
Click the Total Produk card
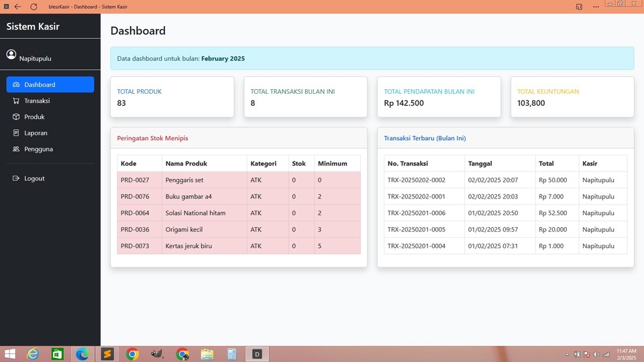point(172,97)
